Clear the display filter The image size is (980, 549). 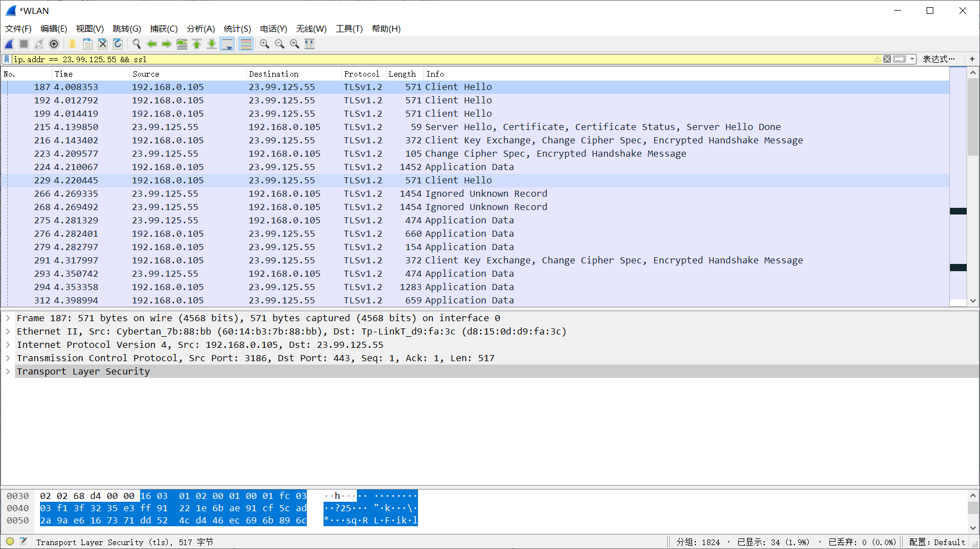(887, 59)
